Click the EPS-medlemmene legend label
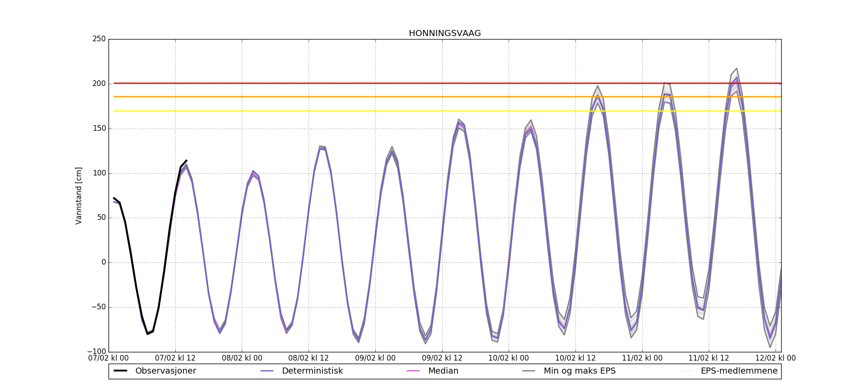 (739, 371)
